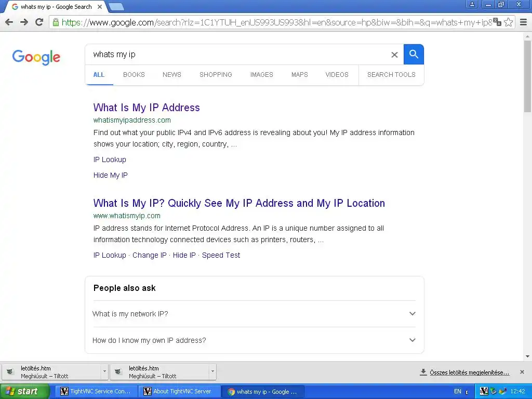Open first result's IP Lookup sitelink
Viewport: 532px width, 399px height.
coord(110,159)
